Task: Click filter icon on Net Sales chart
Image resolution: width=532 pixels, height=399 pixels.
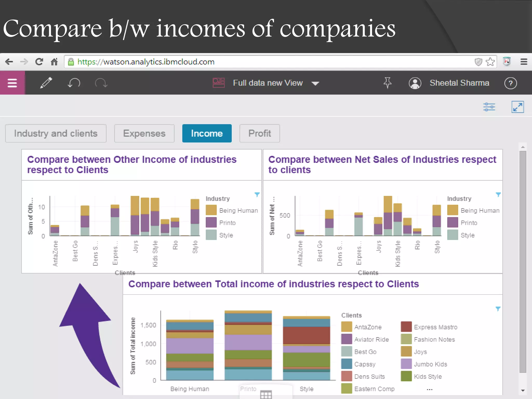Action: pos(498,195)
